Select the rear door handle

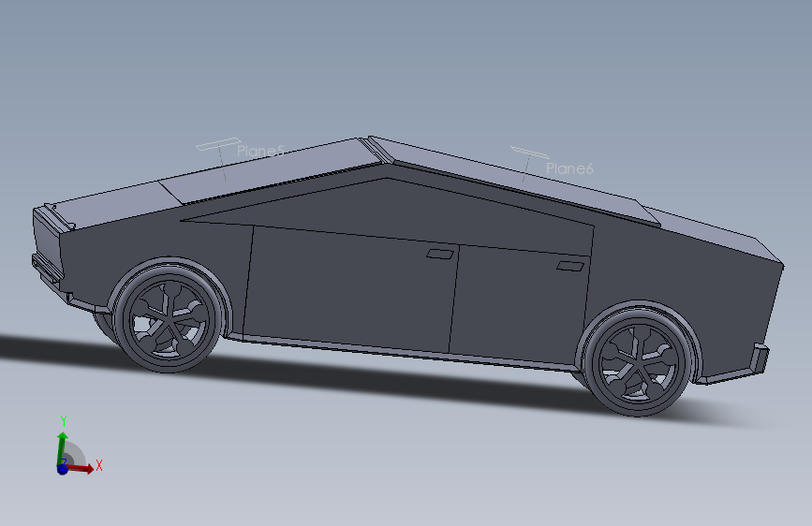pos(570,266)
